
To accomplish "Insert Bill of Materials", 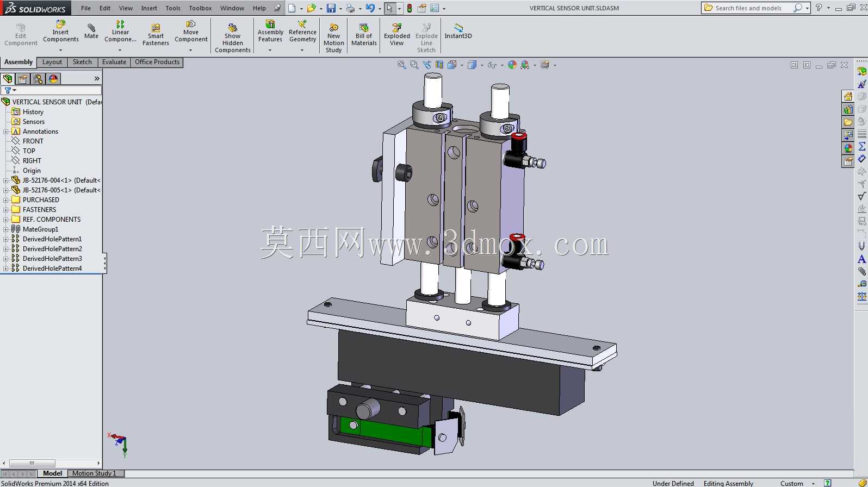I will pyautogui.click(x=364, y=35).
